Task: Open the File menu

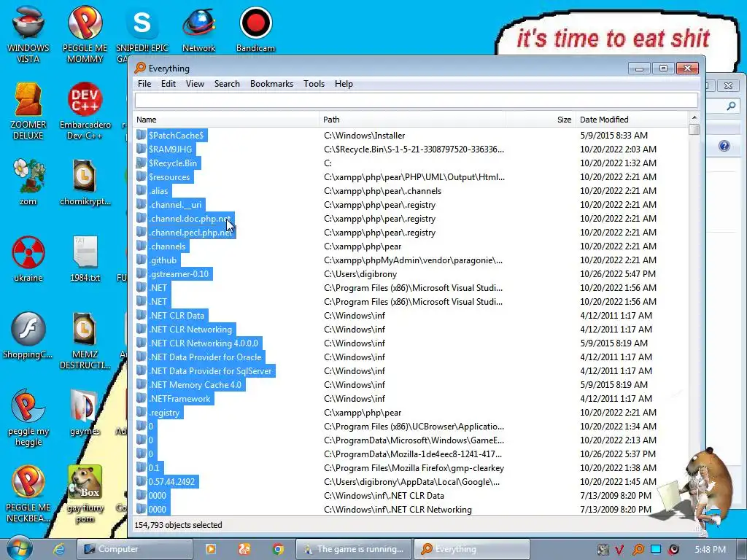Action: pos(144,84)
